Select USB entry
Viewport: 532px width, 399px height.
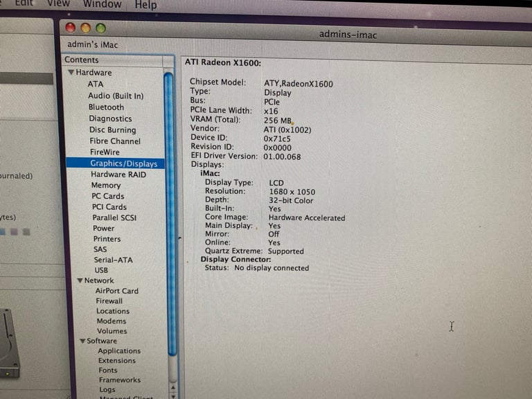click(x=101, y=270)
